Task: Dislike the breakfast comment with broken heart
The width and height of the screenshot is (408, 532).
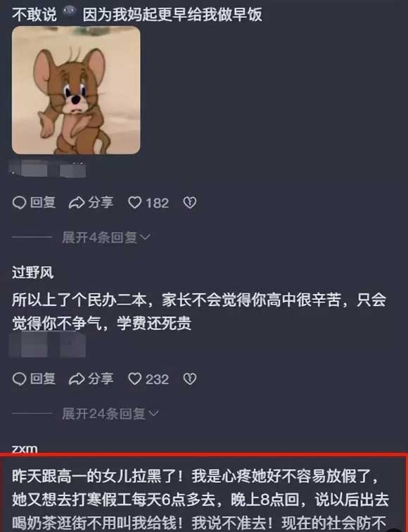Action: pyautogui.click(x=190, y=203)
